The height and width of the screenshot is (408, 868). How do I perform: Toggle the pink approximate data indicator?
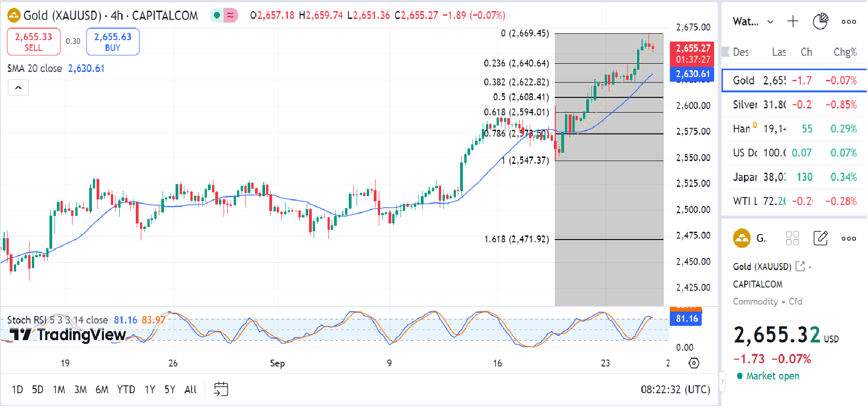(x=230, y=16)
